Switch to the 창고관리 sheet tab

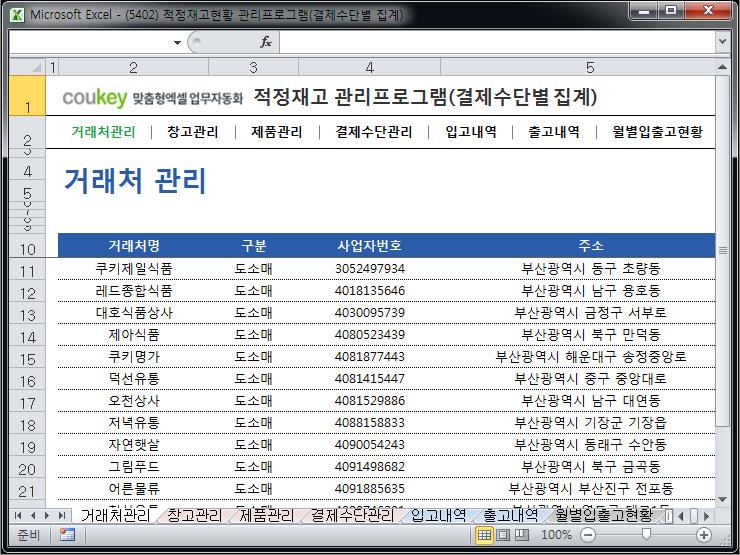tap(194, 515)
